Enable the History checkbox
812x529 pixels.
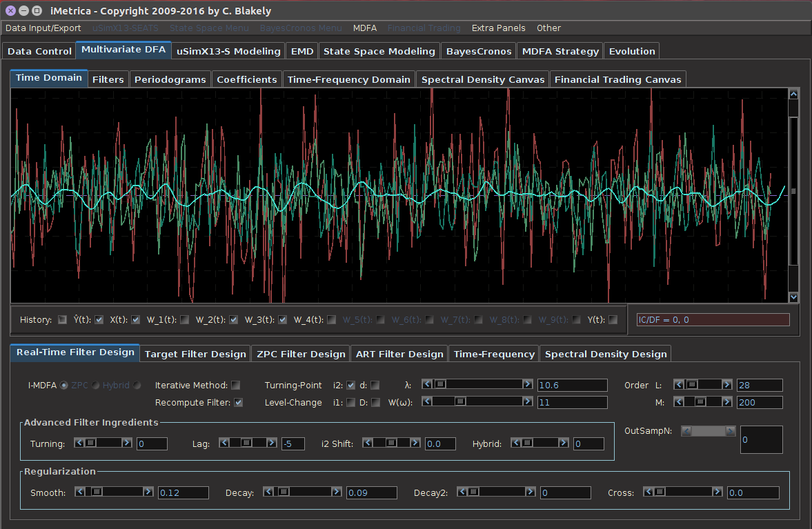tap(63, 319)
